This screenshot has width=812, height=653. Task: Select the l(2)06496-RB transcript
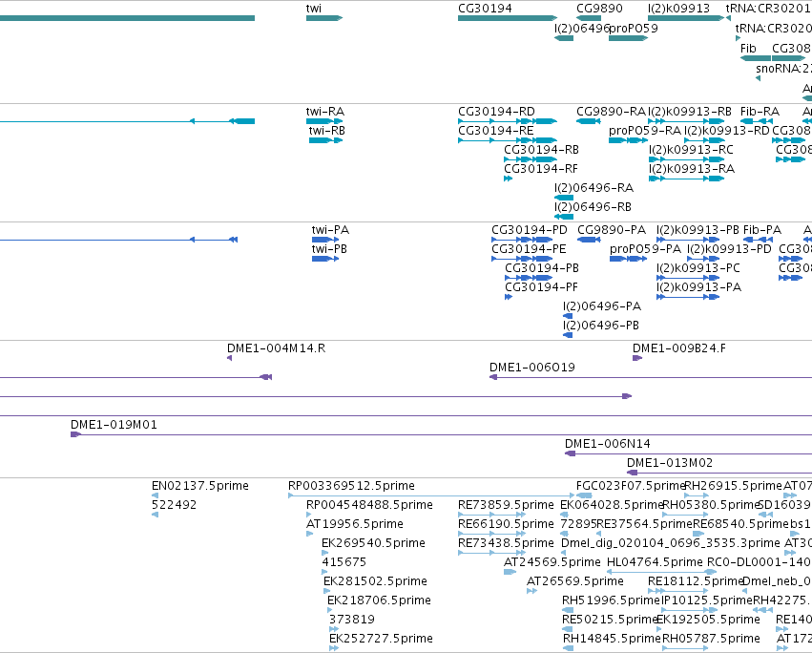tap(563, 217)
